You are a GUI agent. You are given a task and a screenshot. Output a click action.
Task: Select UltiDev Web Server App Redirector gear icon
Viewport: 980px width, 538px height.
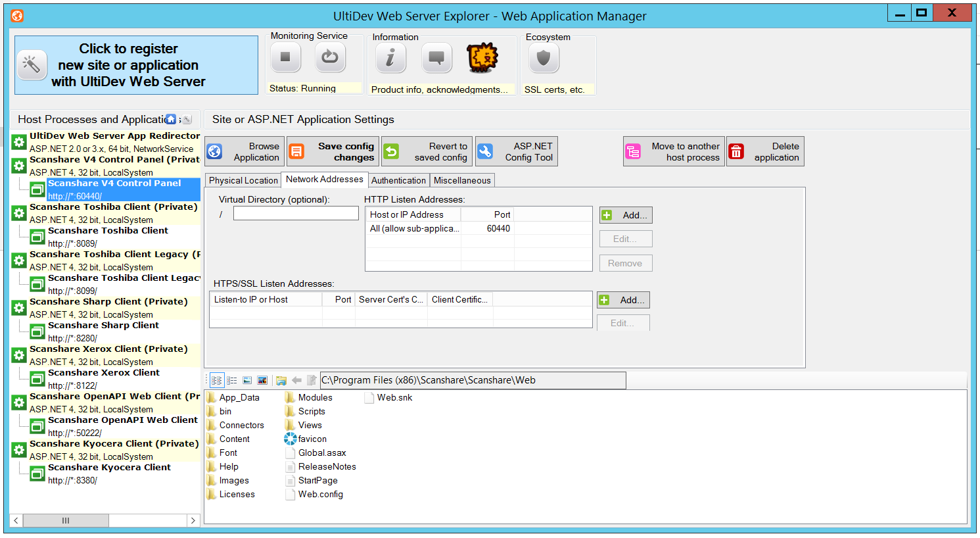click(20, 142)
